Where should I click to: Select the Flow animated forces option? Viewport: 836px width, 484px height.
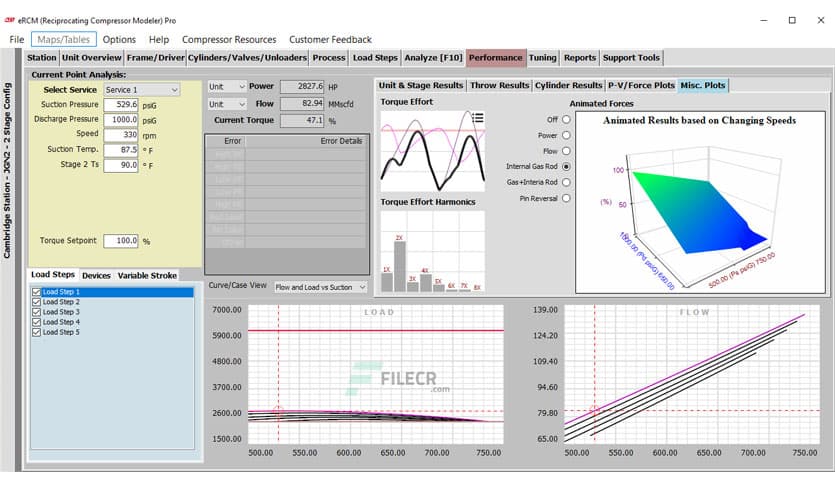(566, 151)
